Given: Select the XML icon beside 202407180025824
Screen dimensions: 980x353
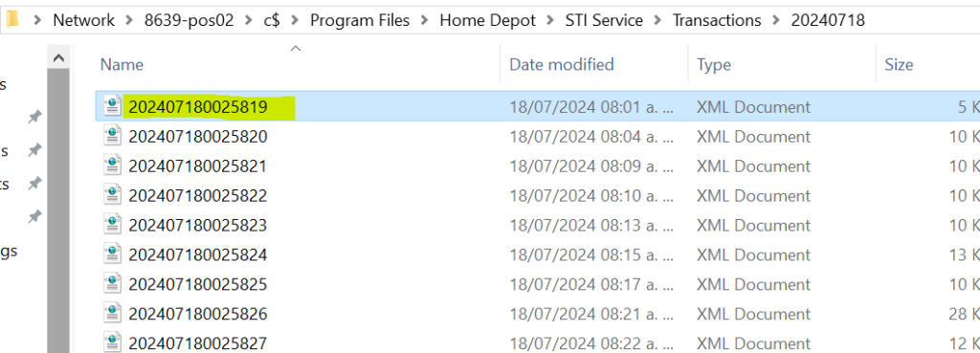Looking at the screenshot, I should click(x=113, y=254).
